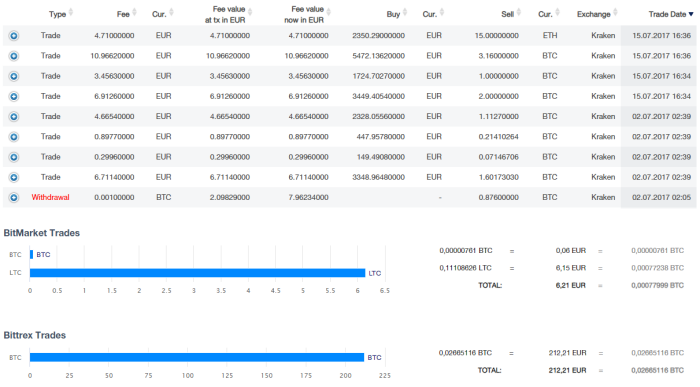Expand the 447.9578 EUR trade row
Screen dimensions: 700x387
[x=14, y=137]
